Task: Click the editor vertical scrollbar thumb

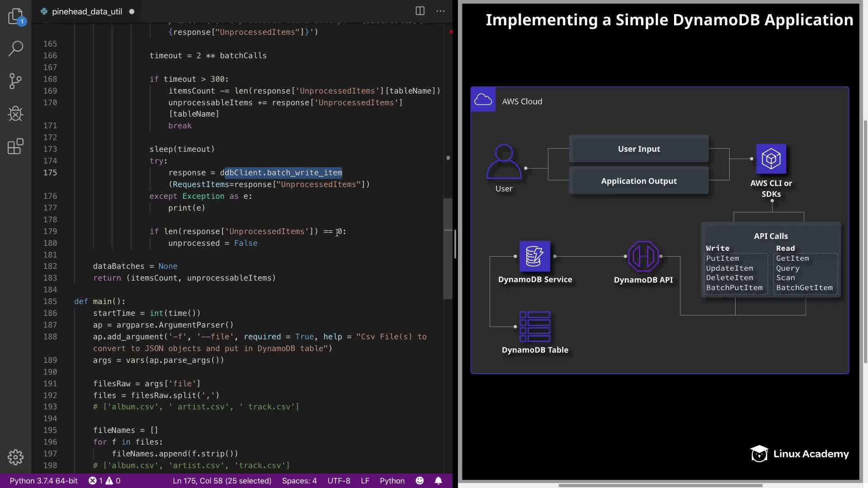Action: point(448,249)
